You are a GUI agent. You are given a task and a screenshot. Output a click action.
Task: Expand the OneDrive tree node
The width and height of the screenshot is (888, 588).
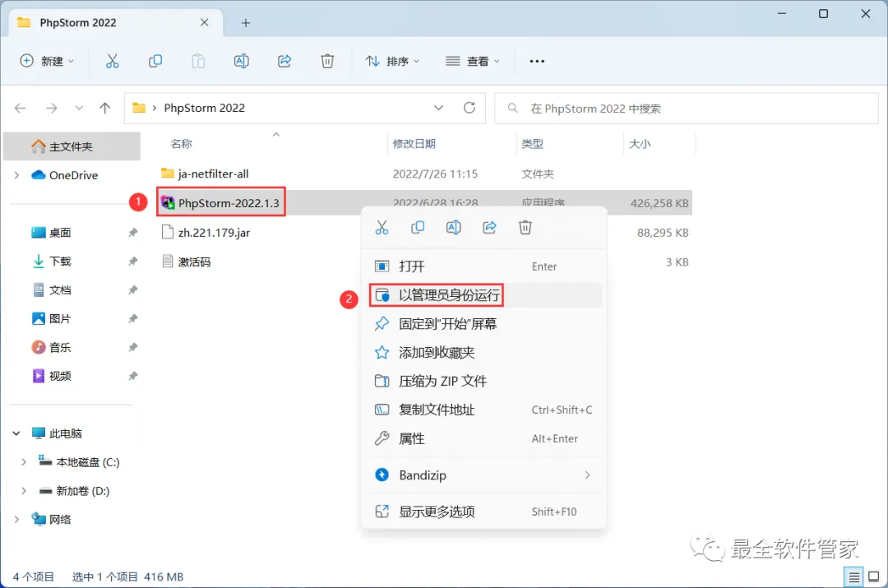click(x=16, y=176)
